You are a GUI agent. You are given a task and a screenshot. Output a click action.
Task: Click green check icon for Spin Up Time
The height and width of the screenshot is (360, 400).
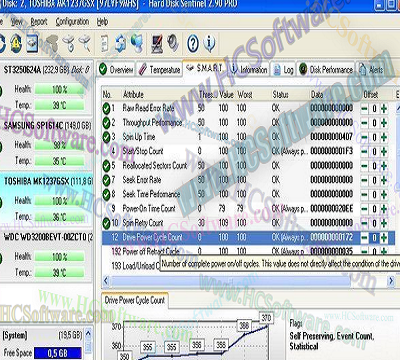106,137
